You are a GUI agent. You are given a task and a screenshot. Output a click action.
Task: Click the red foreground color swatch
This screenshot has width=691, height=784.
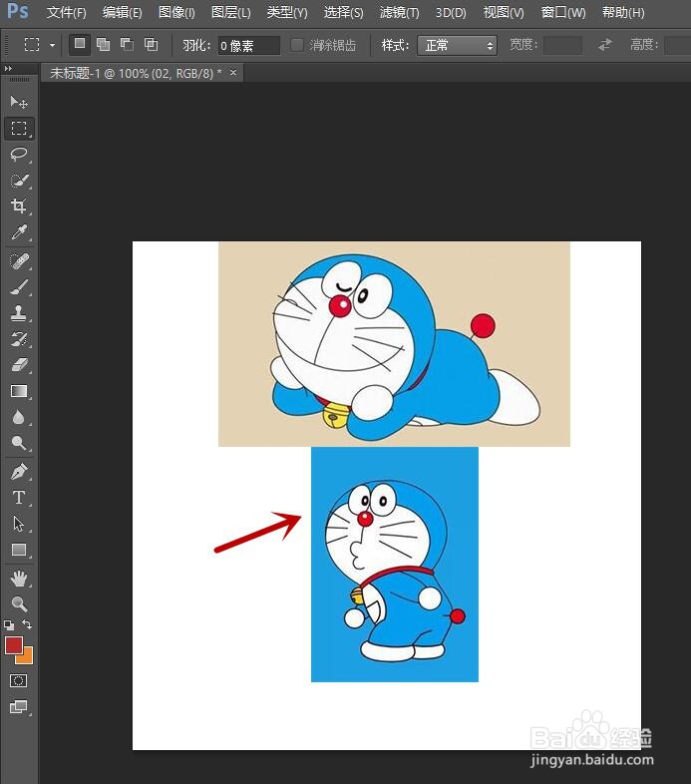[13, 644]
